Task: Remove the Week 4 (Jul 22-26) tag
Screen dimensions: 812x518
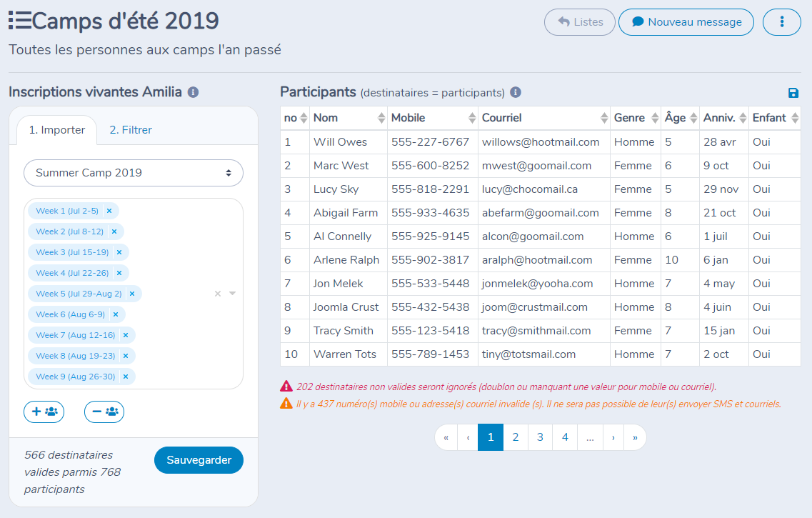Action: tap(119, 273)
